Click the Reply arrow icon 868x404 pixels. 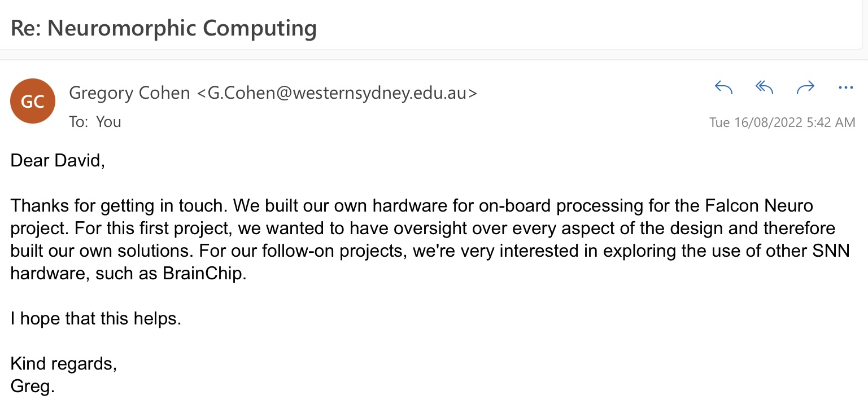pyautogui.click(x=723, y=87)
